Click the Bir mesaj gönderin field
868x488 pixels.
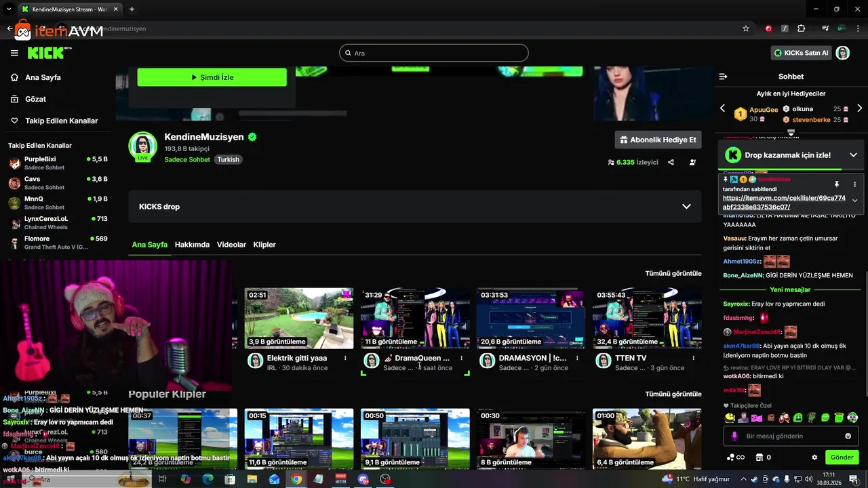(791, 436)
